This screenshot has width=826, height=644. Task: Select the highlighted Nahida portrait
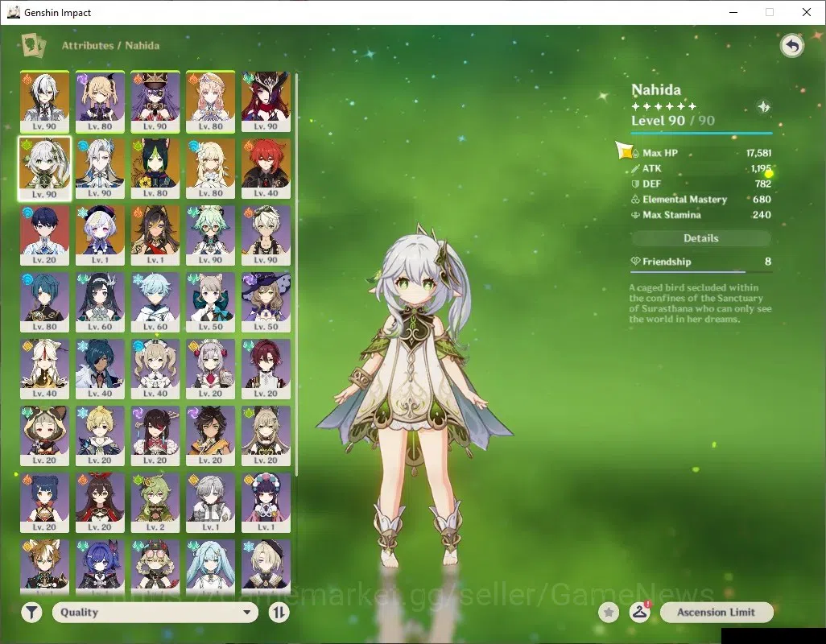[45, 168]
